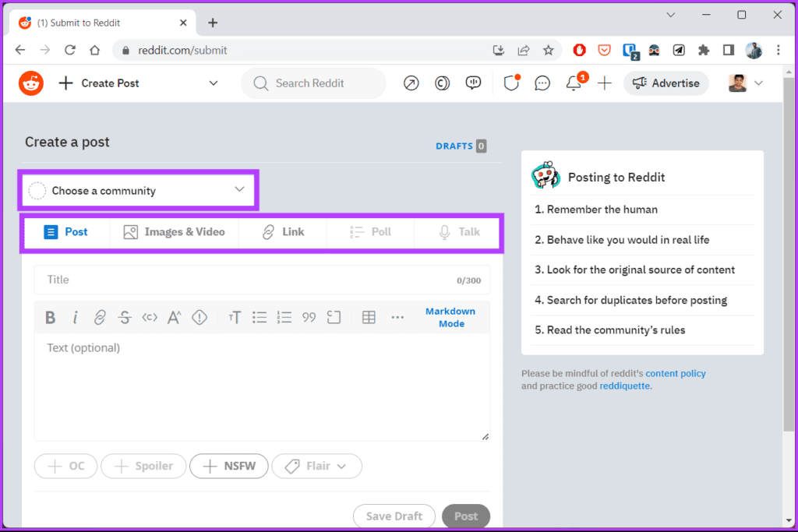798x532 pixels.
Task: Expand the Choose a community dropdown
Action: pyautogui.click(x=139, y=191)
